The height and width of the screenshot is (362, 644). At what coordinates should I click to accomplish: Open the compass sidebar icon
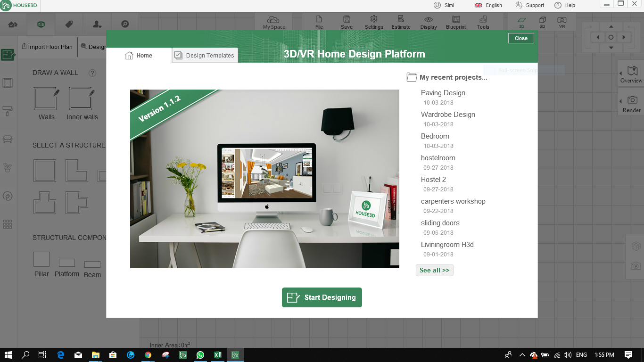(8, 196)
